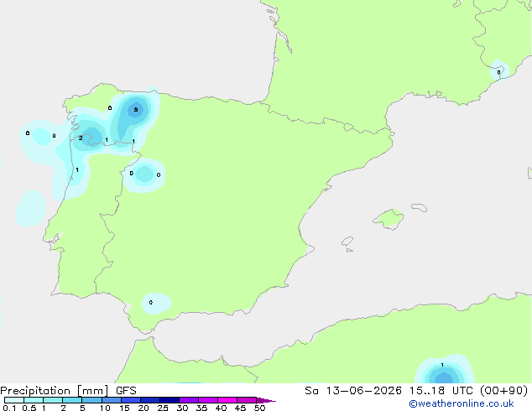Click the "15" legend label
This screenshot has width=532, height=411.
pos(124,408)
